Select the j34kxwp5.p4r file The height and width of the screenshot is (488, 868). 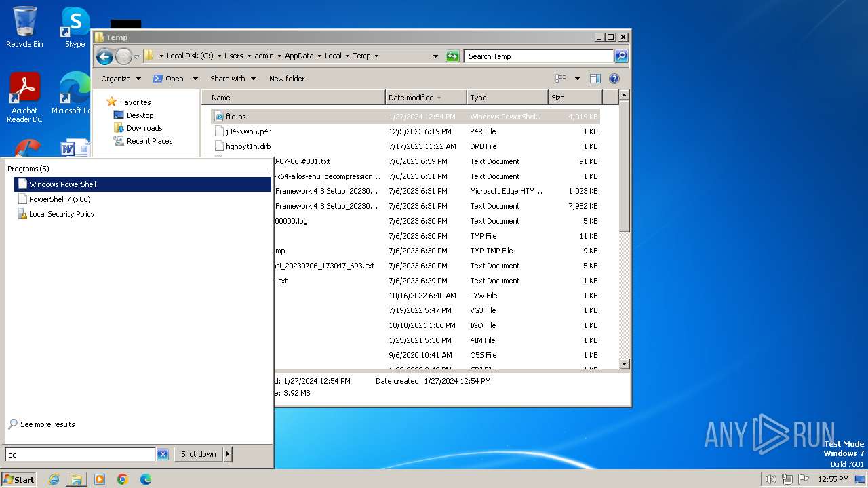coord(248,131)
